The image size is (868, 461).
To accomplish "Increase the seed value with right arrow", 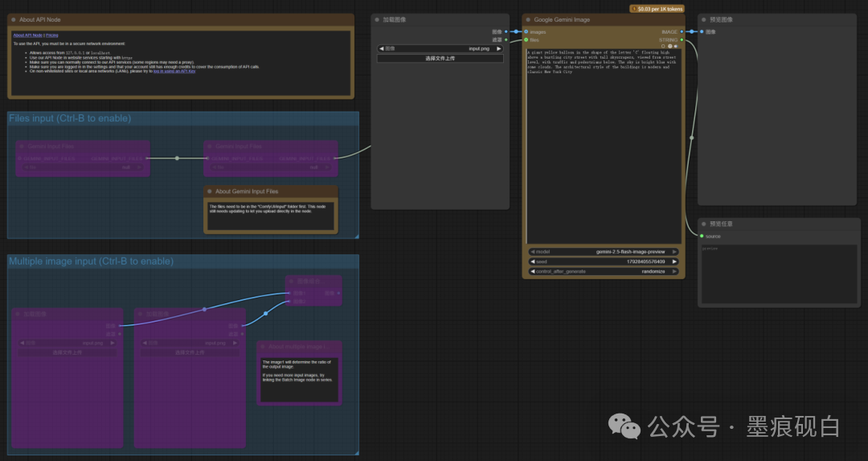I will [x=674, y=261].
